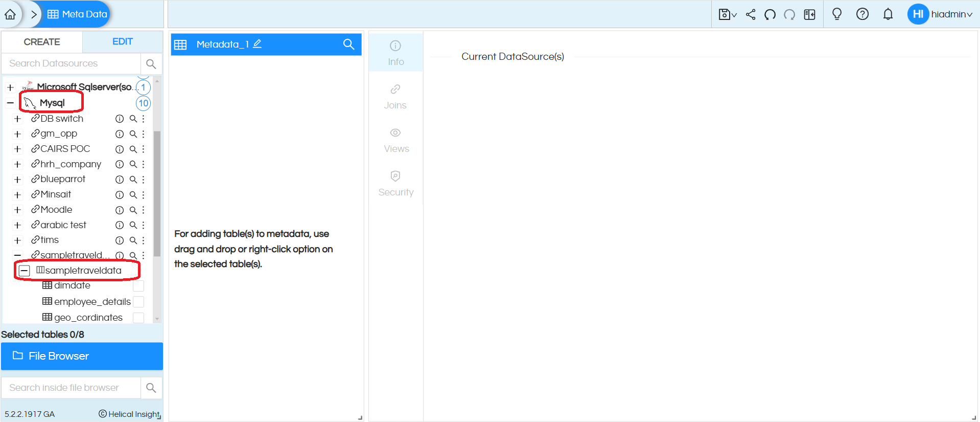Viewport: 980px width, 422px height.
Task: Expand the CAIRS POC connection
Action: (18, 149)
